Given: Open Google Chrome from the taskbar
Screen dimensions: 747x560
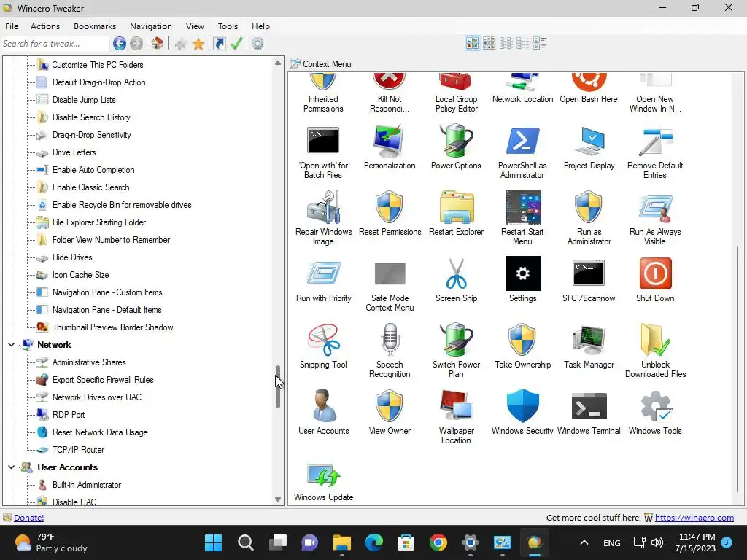Looking at the screenshot, I should click(438, 542).
